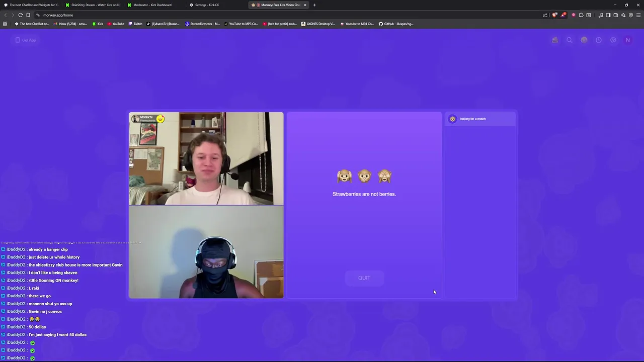Click the red shield extension icon
The image size is (644, 362).
point(574,15)
